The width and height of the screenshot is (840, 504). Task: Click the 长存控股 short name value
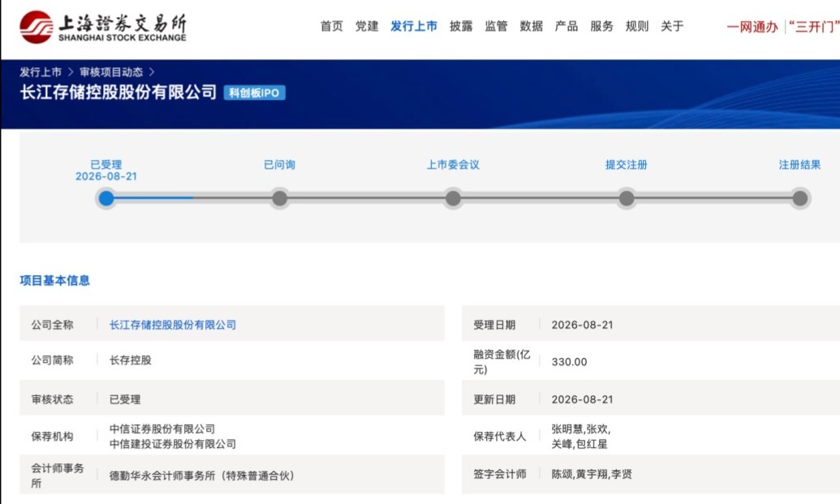(x=130, y=360)
